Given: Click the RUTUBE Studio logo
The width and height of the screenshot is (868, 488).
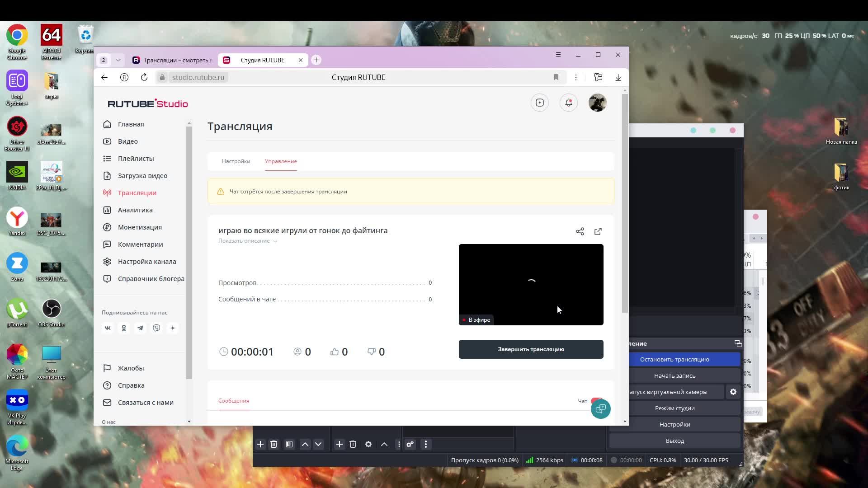Looking at the screenshot, I should coord(147,103).
